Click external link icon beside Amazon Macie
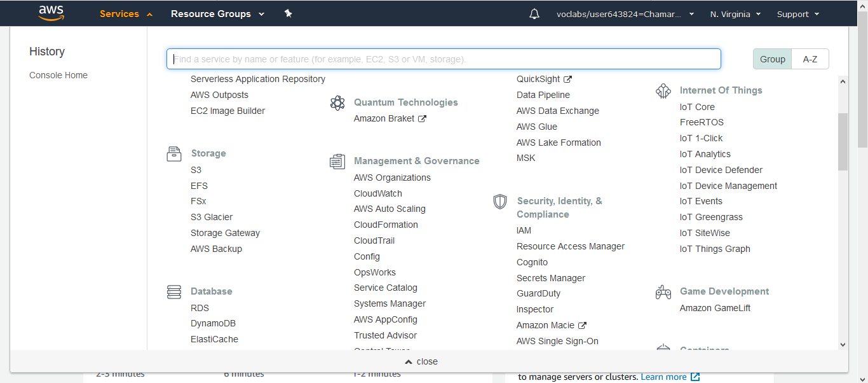The width and height of the screenshot is (868, 383). [582, 325]
